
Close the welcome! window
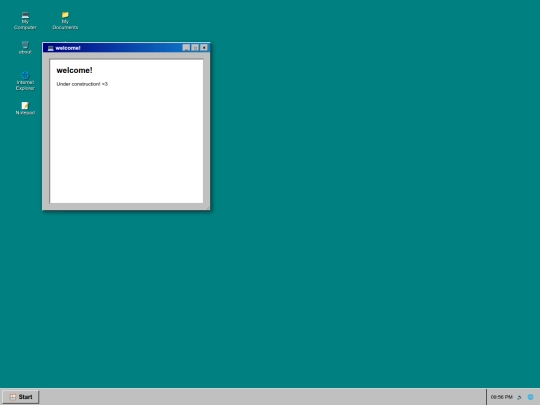204,48
